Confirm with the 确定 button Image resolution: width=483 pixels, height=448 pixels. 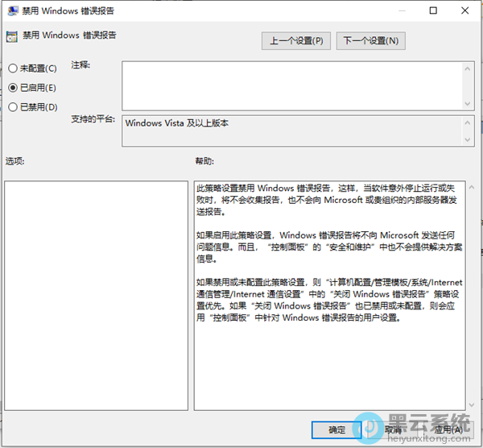click(x=337, y=429)
